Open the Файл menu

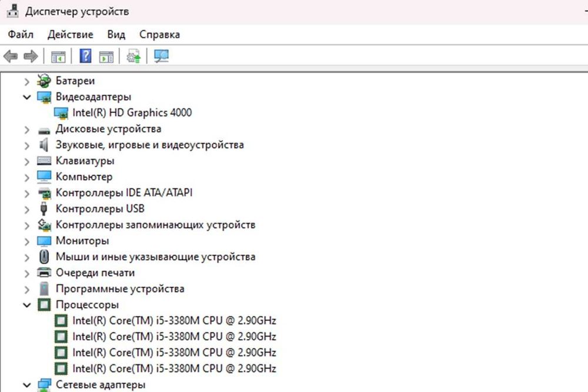click(x=21, y=35)
